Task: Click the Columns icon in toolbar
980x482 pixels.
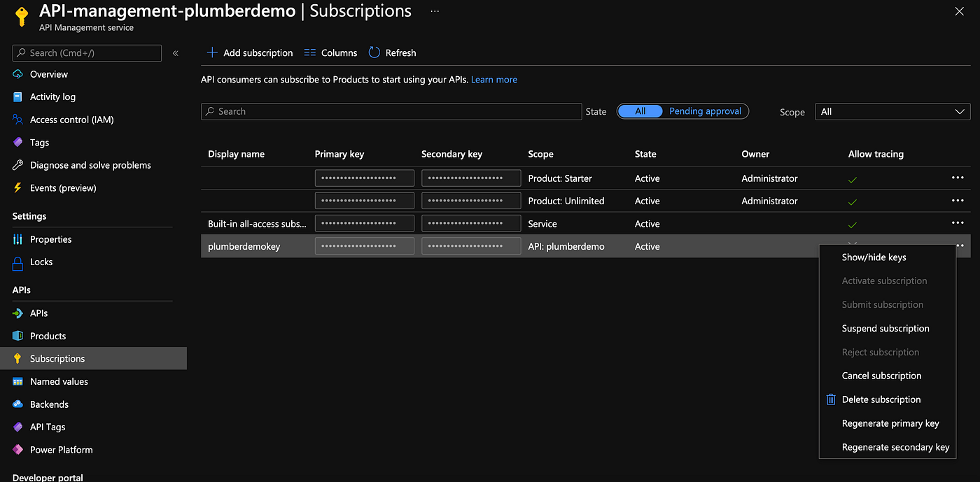Action: coord(309,52)
